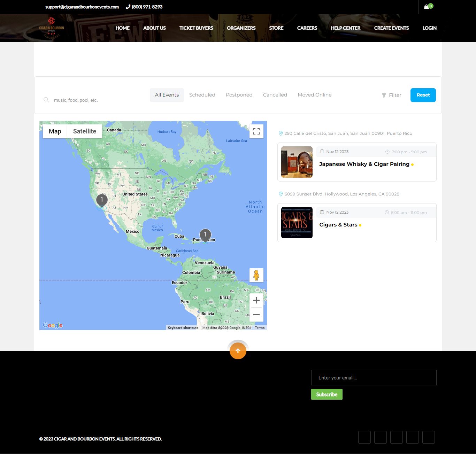Zoom out on the map
Image resolution: width=476 pixels, height=454 pixels.
pos(256,315)
